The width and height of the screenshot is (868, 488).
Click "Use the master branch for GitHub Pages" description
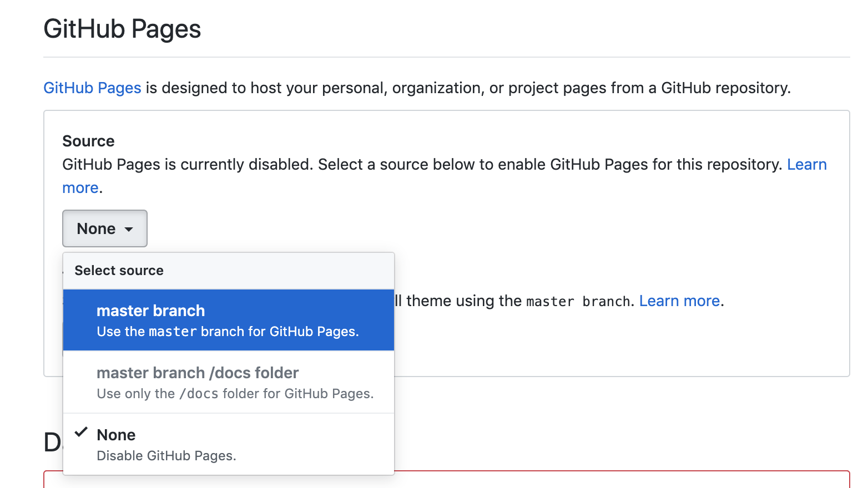228,332
